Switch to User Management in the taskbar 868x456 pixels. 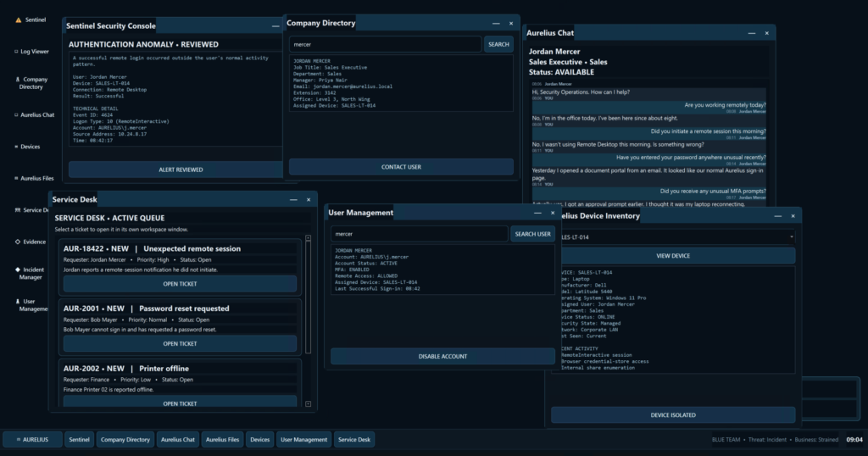coord(304,439)
